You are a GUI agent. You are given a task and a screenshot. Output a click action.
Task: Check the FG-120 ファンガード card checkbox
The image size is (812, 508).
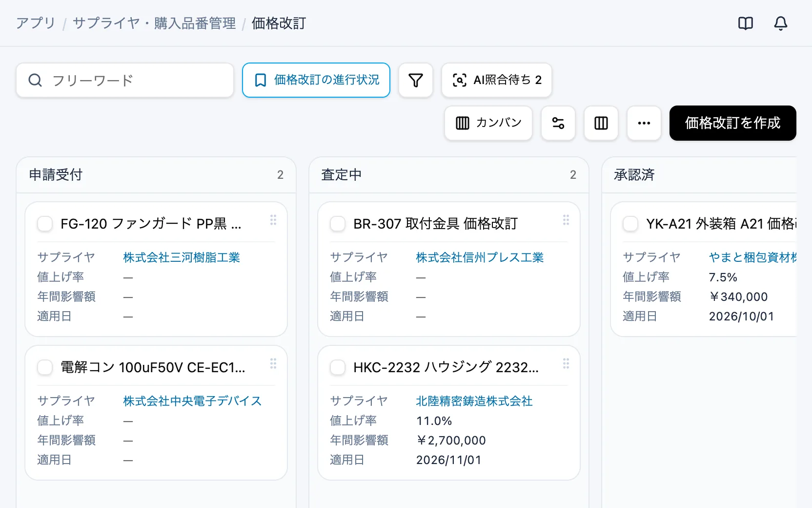point(45,224)
